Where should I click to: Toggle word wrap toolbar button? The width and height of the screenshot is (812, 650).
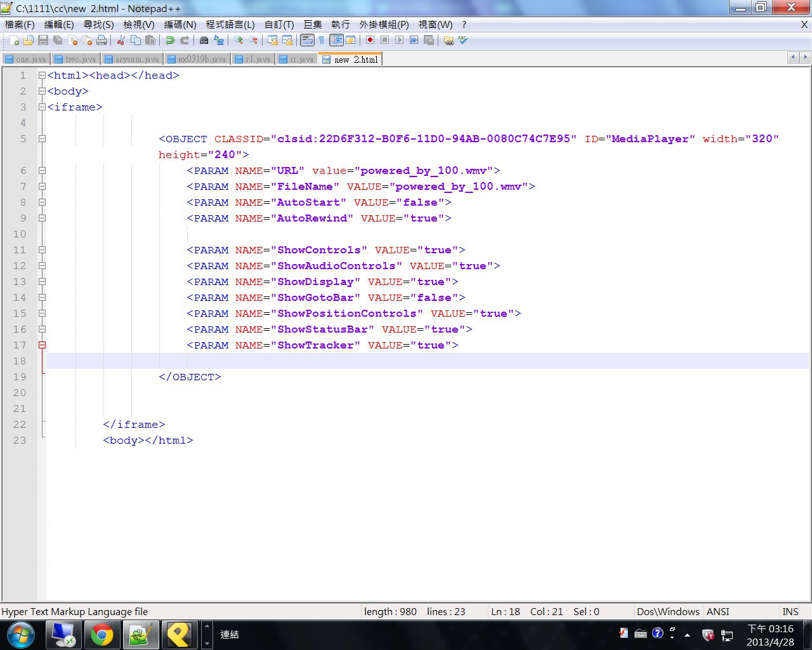[x=307, y=41]
